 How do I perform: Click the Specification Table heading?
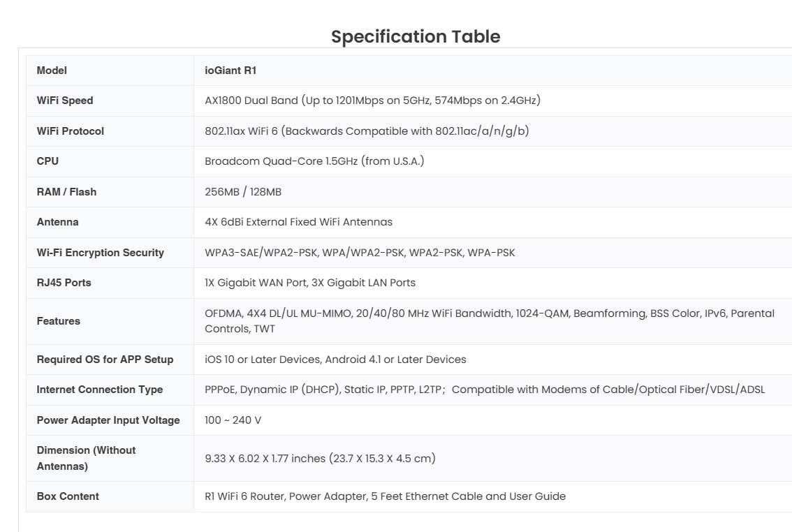coord(416,36)
